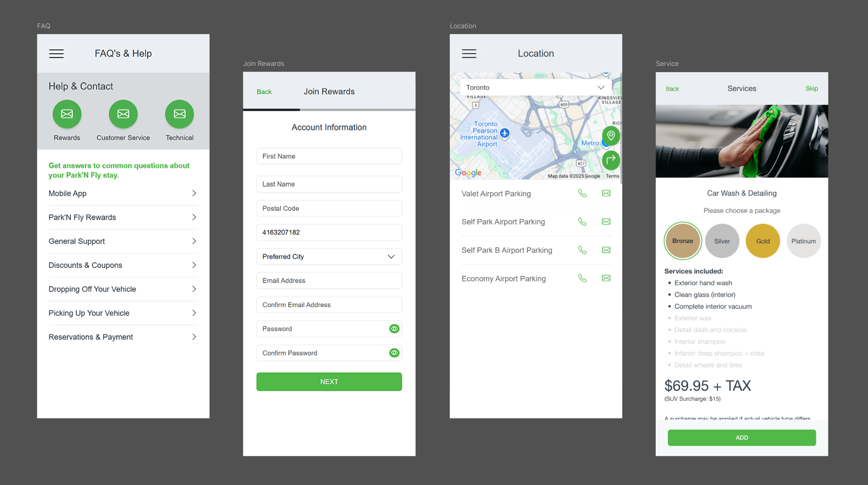Click the First Name input field

pyautogui.click(x=329, y=156)
